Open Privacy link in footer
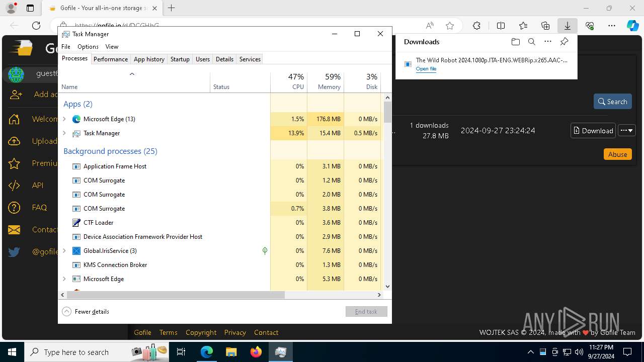The height and width of the screenshot is (362, 644). (235, 332)
